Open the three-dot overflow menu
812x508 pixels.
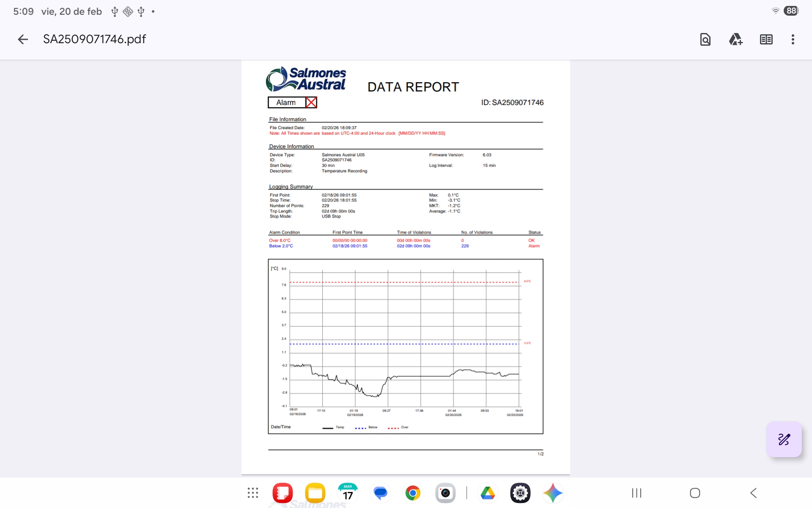point(793,39)
